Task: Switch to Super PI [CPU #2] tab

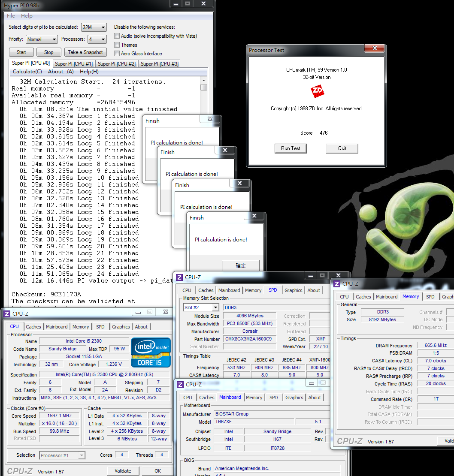Action: (x=117, y=64)
